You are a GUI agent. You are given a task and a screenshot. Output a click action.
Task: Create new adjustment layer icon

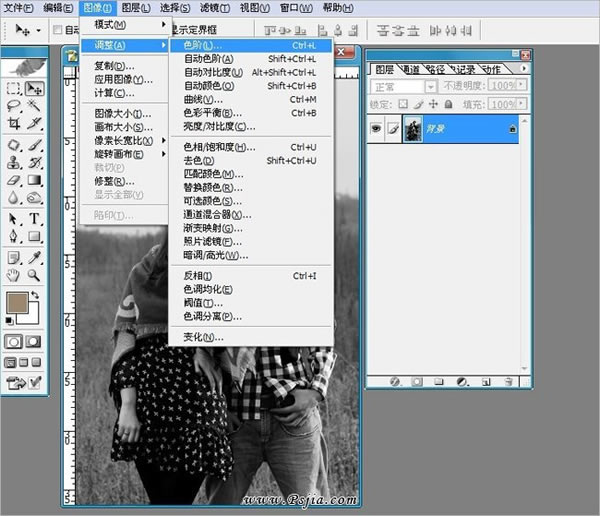point(462,382)
